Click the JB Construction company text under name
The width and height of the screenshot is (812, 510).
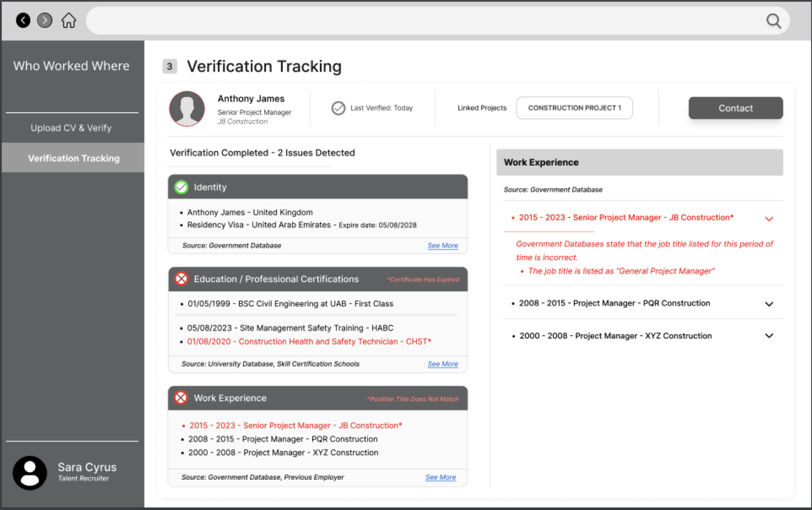[243, 121]
